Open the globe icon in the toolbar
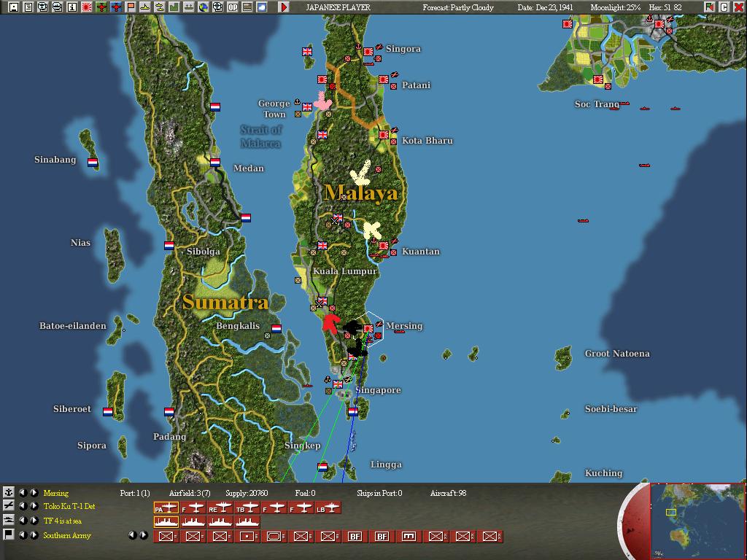This screenshot has width=747, height=560. [204, 7]
